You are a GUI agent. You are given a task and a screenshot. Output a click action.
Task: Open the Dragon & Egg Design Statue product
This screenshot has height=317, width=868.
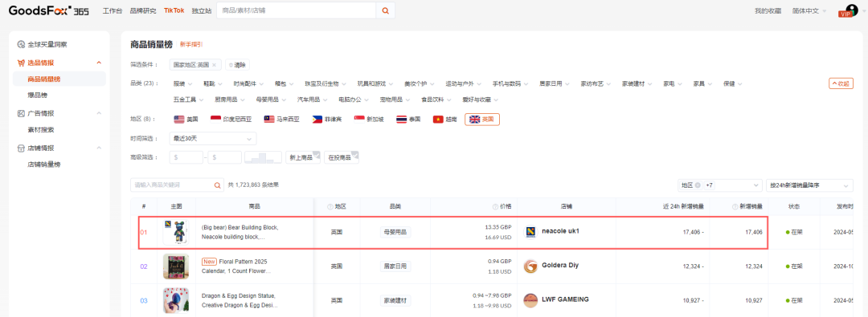tap(240, 300)
